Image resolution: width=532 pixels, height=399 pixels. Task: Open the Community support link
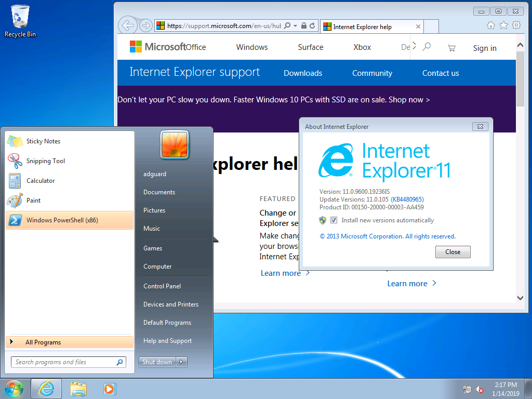(x=372, y=73)
